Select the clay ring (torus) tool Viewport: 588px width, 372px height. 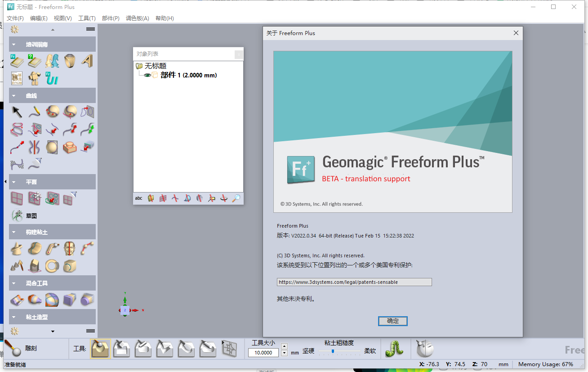pyautogui.click(x=52, y=266)
